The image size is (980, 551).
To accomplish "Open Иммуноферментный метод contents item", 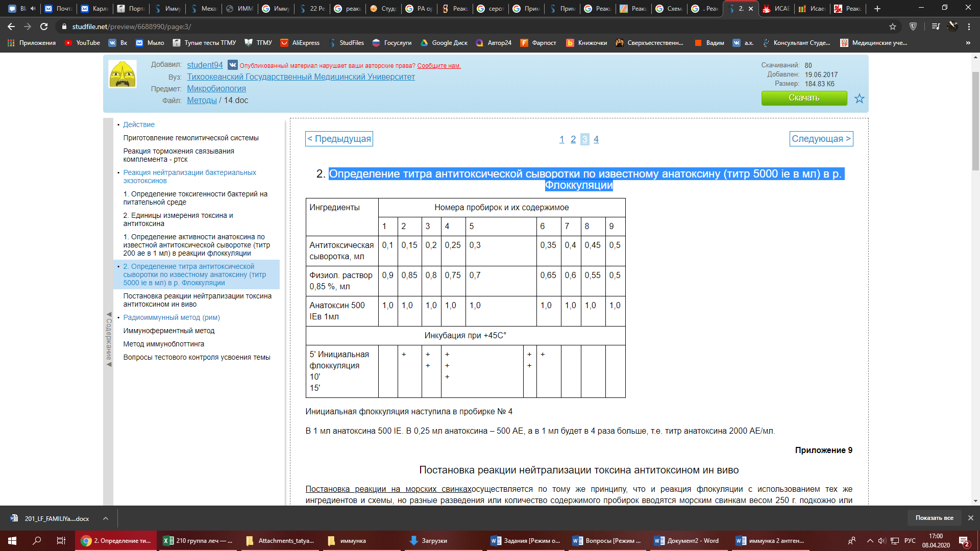I will (168, 331).
